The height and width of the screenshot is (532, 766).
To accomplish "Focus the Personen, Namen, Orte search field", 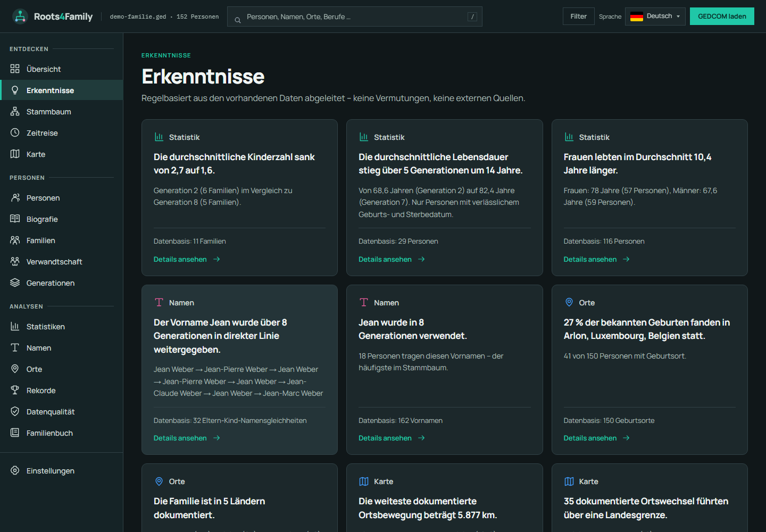I will tap(355, 16).
